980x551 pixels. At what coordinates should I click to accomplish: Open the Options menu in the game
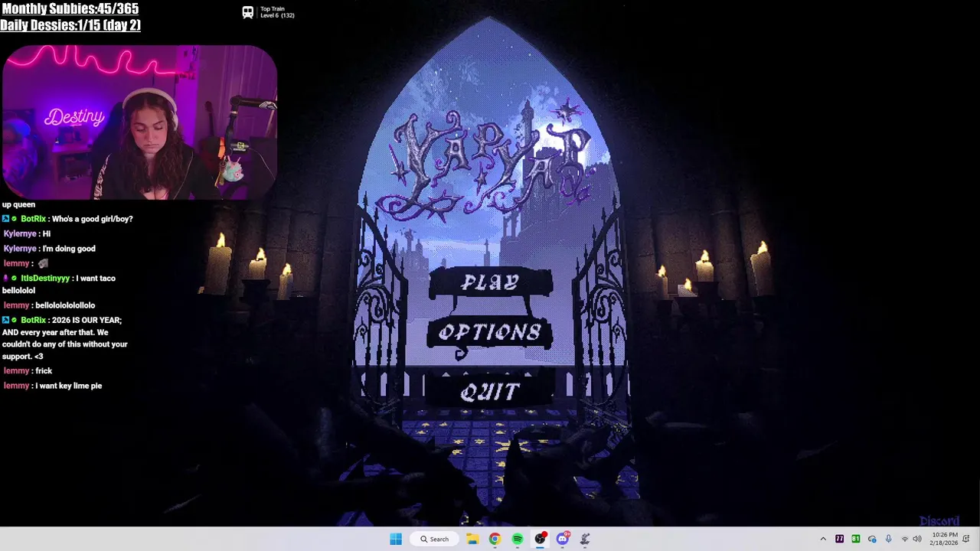pyautogui.click(x=490, y=333)
